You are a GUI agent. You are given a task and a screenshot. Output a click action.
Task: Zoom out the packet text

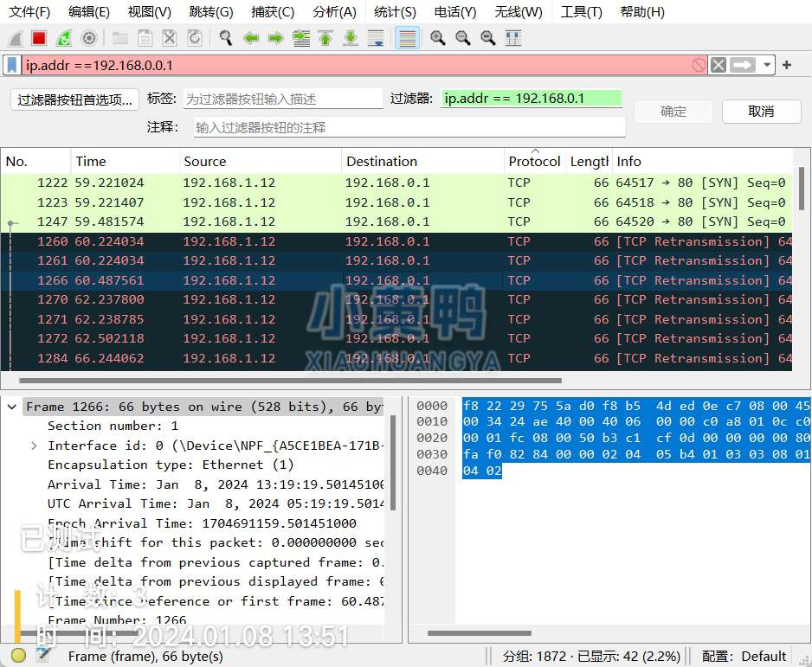tap(463, 38)
